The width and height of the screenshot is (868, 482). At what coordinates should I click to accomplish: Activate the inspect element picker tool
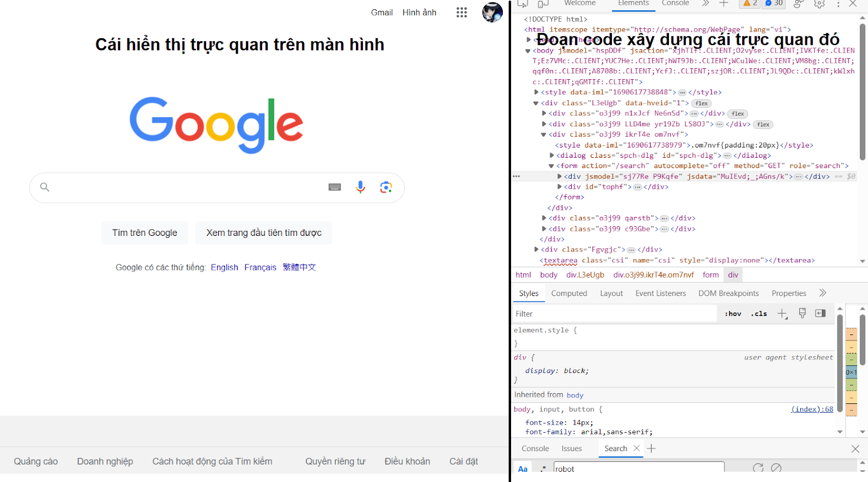(x=522, y=4)
